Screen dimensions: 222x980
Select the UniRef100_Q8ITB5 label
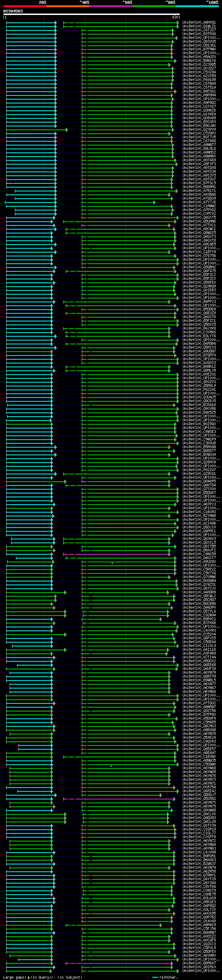pyautogui.click(x=199, y=546)
